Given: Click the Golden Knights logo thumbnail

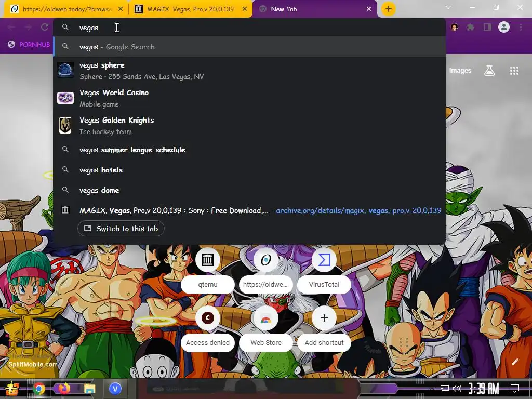Looking at the screenshot, I should click(65, 126).
